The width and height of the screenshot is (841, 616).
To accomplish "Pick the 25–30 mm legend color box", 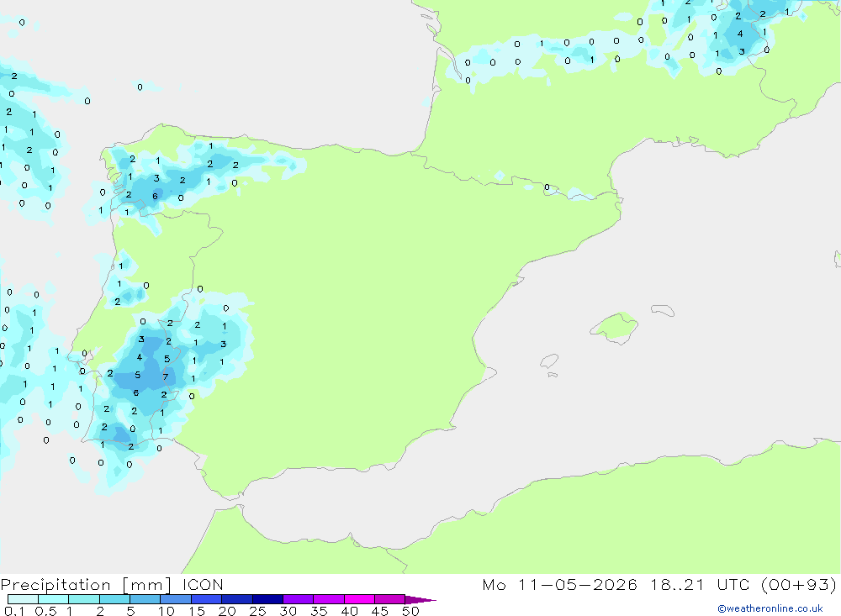I will tap(267, 599).
